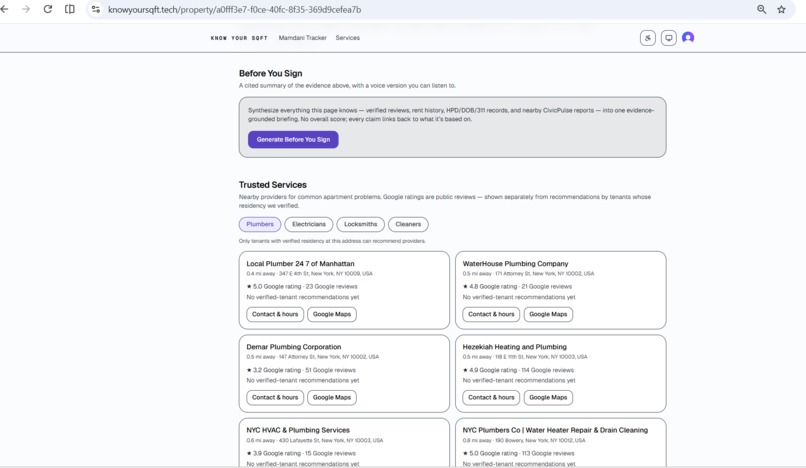Viewport: 806px width, 468px height.
Task: Switch to the Cleaners category chip
Action: (x=408, y=224)
